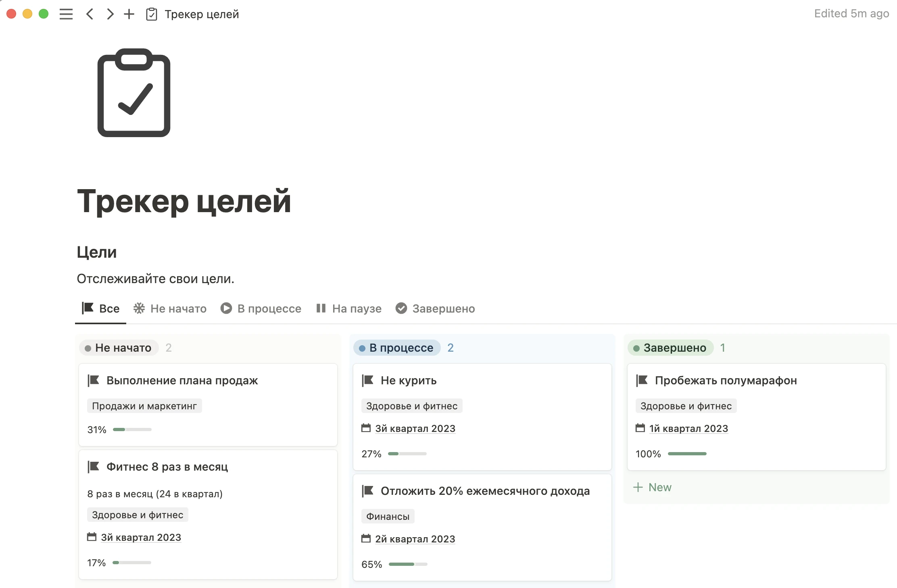Open 2й квартал 2023 link
This screenshot has width=897, height=588.
pyautogui.click(x=415, y=539)
